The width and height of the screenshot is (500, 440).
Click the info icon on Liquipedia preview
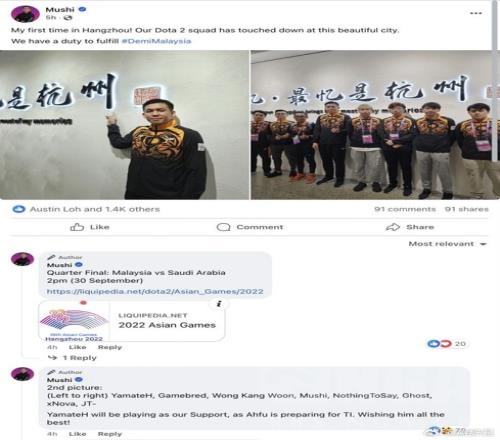click(219, 304)
